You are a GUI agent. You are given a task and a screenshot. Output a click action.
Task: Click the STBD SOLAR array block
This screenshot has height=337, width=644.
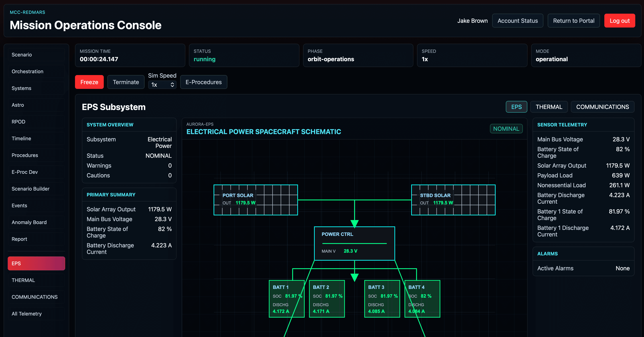pyautogui.click(x=453, y=200)
